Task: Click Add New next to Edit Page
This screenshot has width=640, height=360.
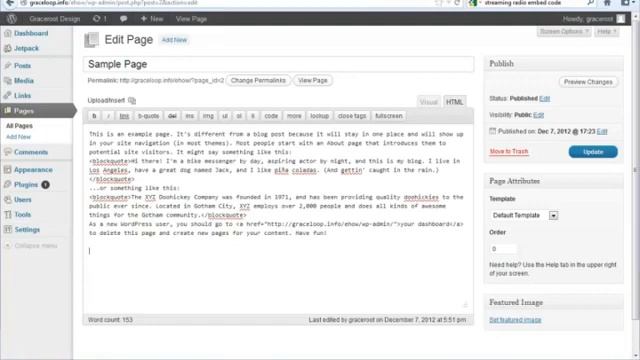Action: [174, 40]
